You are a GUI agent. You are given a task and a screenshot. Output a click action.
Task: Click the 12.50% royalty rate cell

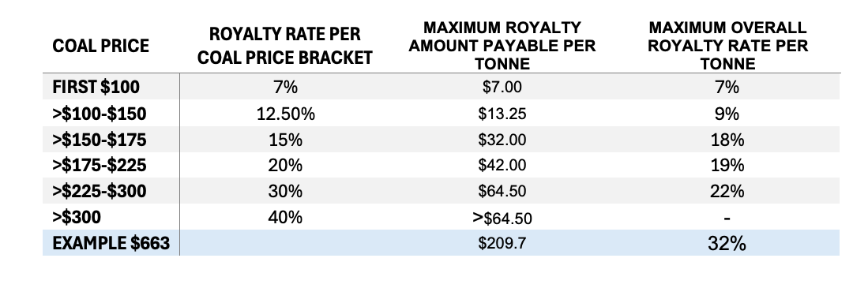tap(286, 114)
